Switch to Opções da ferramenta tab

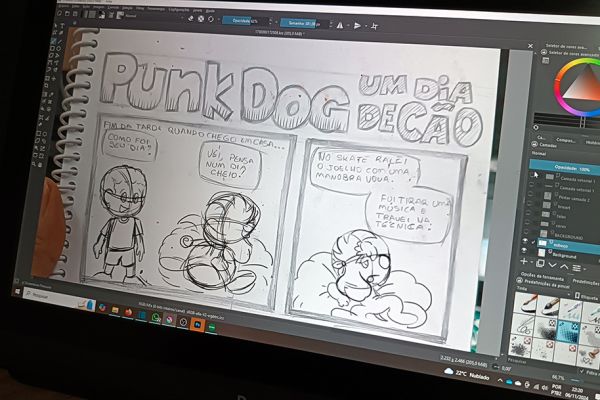tap(541, 277)
